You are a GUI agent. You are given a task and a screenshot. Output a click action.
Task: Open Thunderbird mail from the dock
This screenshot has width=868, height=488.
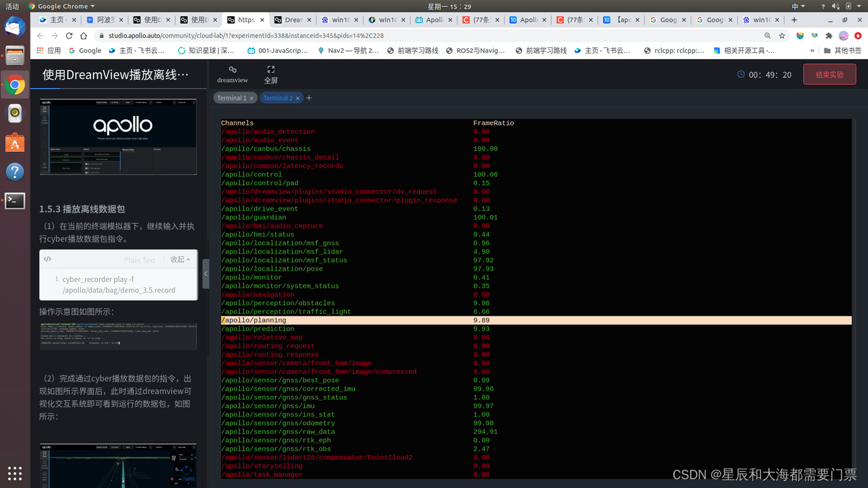(x=15, y=27)
